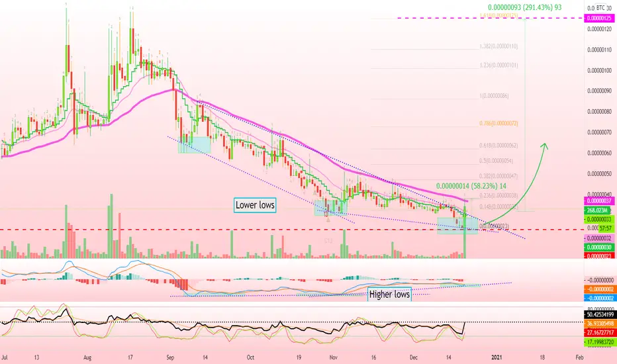Click the 1(0.00000086) Fibonacci level label

coord(494,95)
